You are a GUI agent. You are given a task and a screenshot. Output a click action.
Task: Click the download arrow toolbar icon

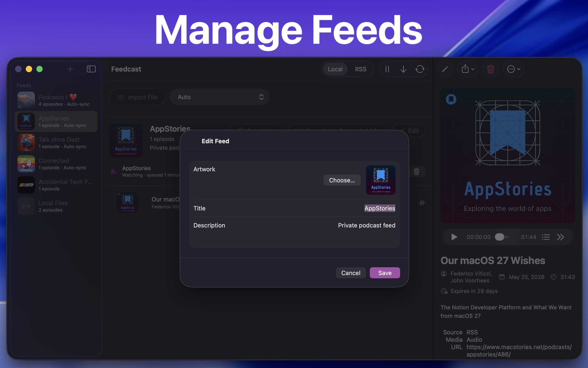point(403,69)
